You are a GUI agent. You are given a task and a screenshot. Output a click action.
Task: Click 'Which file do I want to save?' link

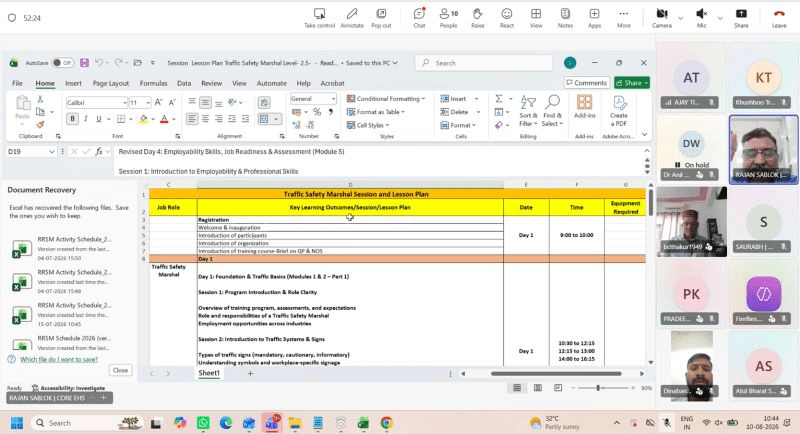click(x=59, y=360)
